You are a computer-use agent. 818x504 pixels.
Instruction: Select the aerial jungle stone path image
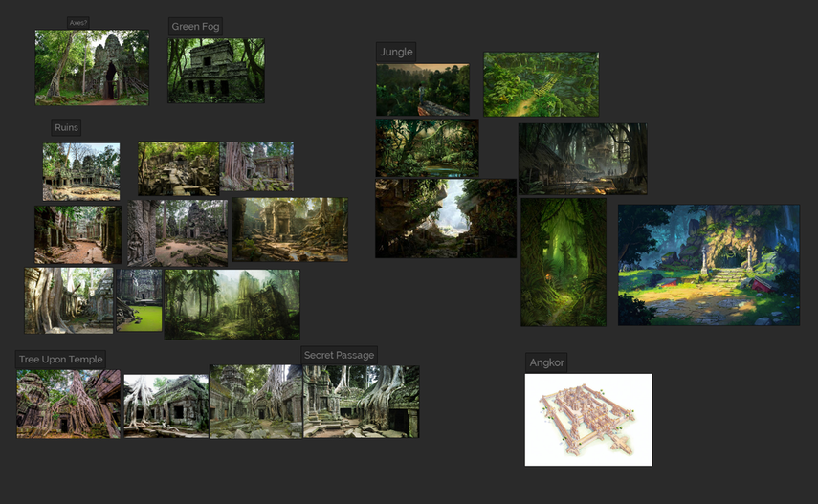pyautogui.click(x=541, y=84)
